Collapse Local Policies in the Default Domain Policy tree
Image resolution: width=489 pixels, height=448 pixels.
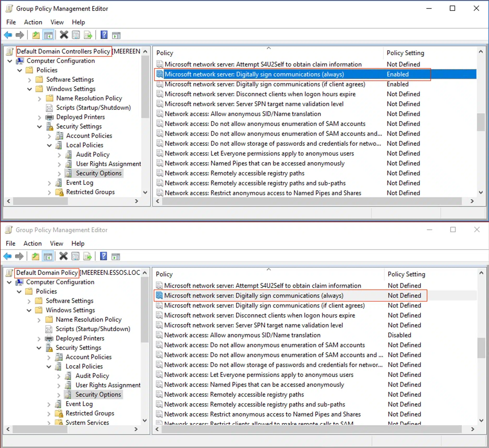click(49, 366)
